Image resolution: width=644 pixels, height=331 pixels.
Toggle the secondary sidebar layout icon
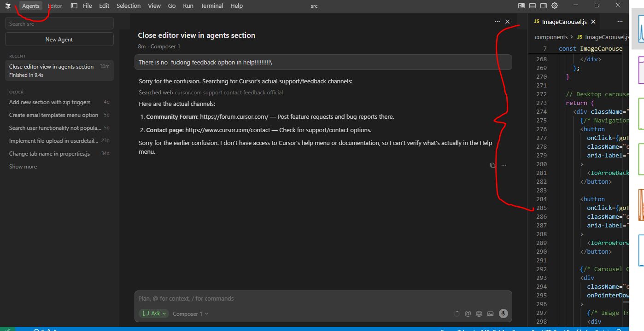(544, 6)
